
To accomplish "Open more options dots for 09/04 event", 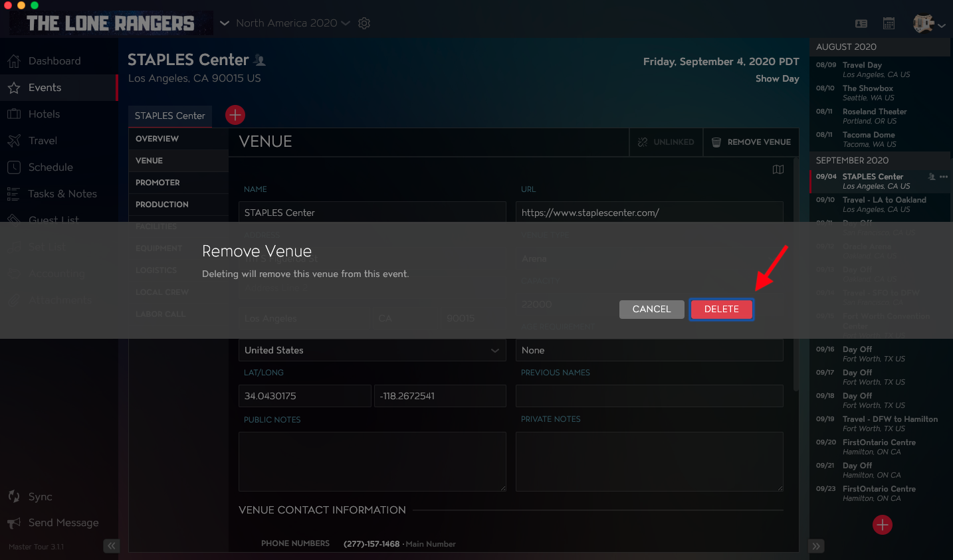I will click(944, 177).
